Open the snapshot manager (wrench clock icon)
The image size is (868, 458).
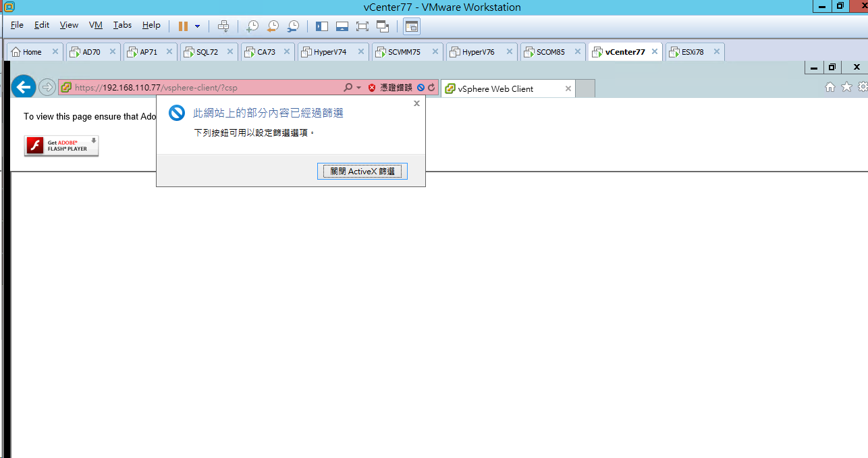[293, 26]
